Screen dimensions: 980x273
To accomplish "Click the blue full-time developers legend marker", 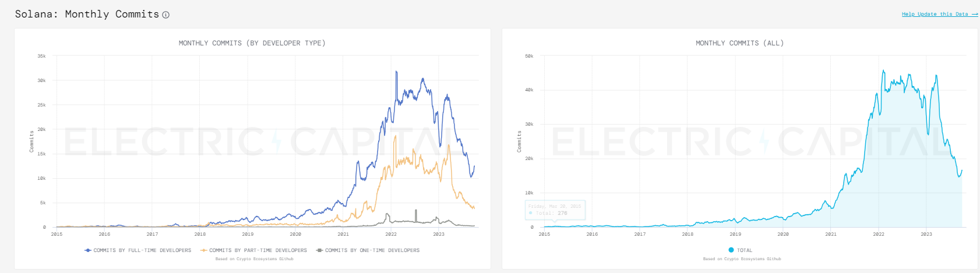I will 88,250.
